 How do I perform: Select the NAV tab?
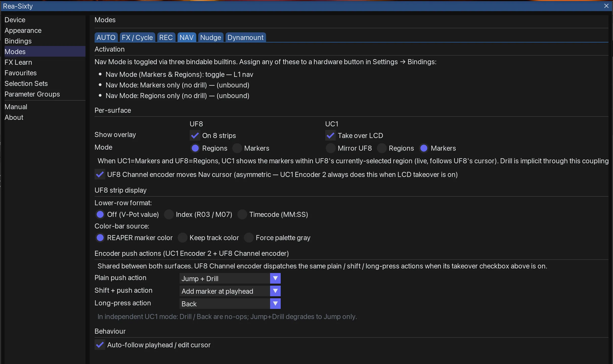(x=187, y=37)
